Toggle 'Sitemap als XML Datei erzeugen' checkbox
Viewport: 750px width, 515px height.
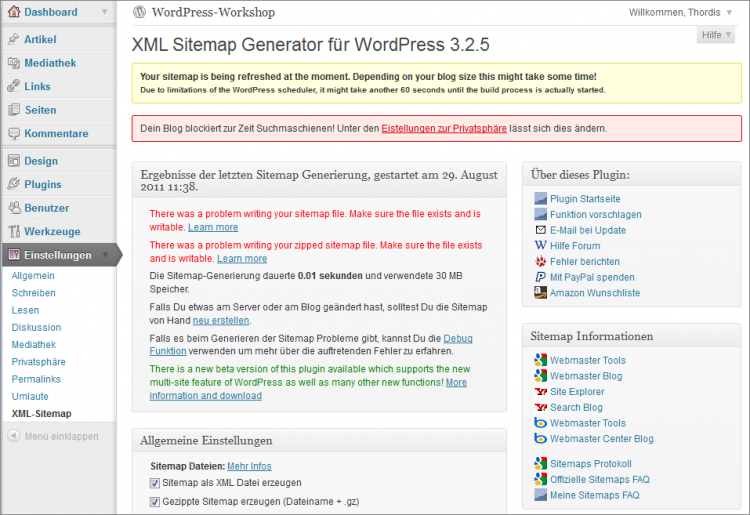[x=155, y=483]
